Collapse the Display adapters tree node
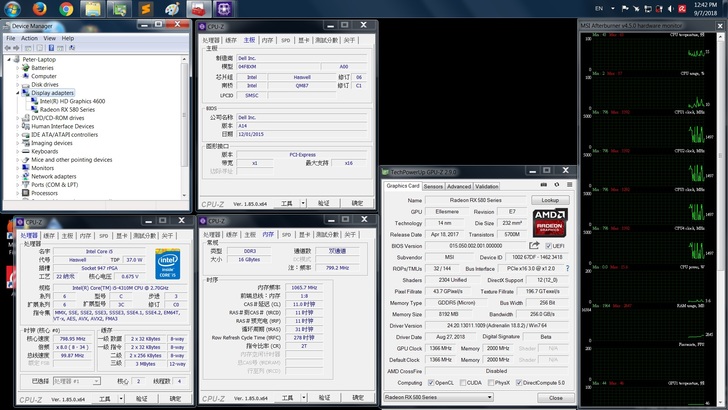The height and width of the screenshot is (410, 728). (19, 93)
